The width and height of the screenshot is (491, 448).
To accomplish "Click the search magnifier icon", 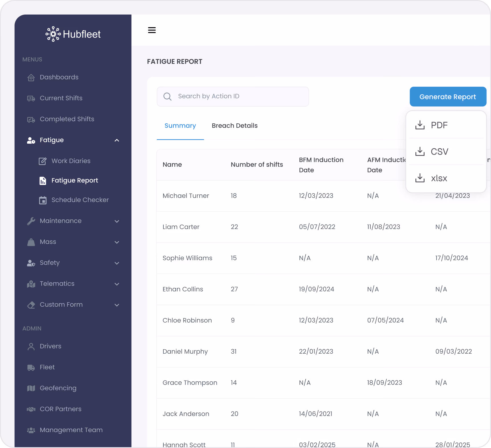I will point(167,97).
